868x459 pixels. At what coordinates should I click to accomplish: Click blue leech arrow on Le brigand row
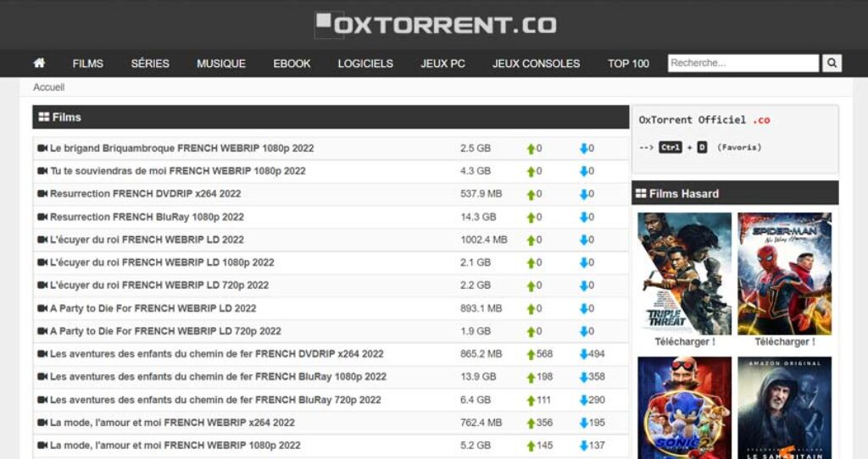(583, 149)
